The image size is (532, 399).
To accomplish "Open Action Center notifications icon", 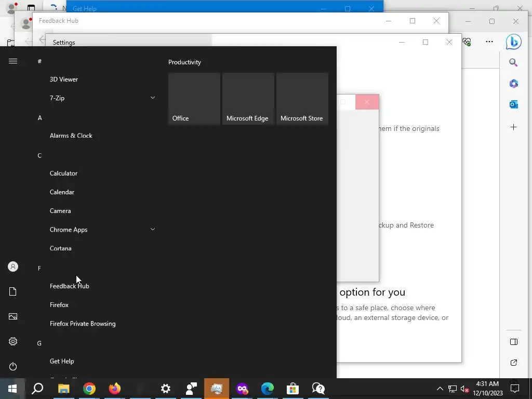I will 515,389.
